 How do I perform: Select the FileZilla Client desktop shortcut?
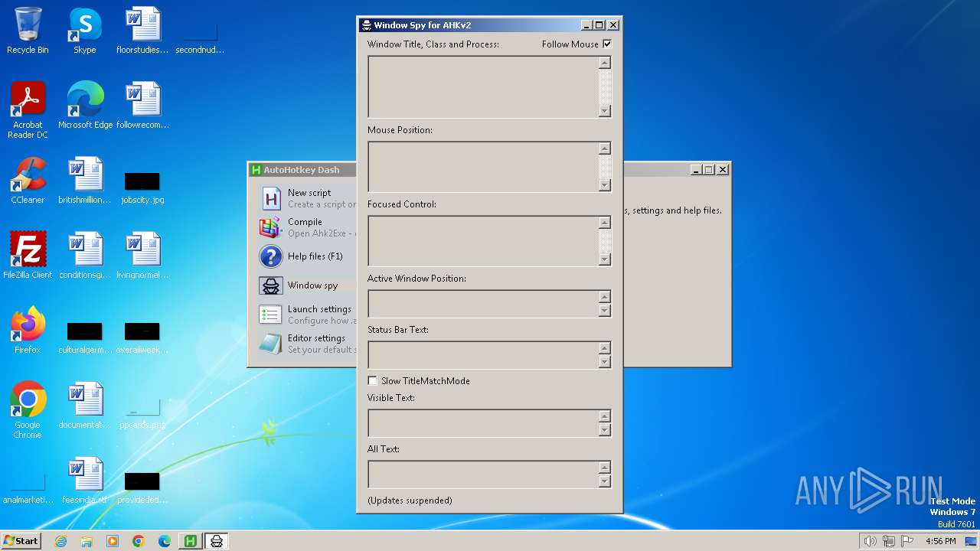click(x=28, y=256)
